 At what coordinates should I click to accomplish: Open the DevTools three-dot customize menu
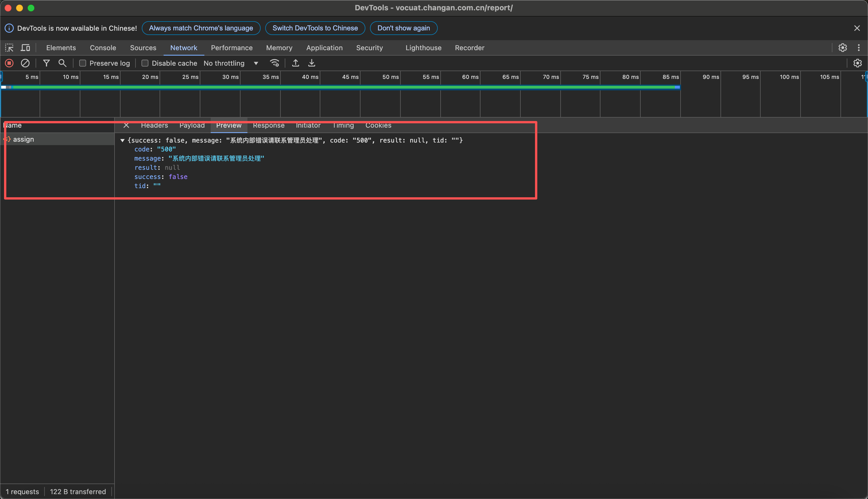(859, 48)
